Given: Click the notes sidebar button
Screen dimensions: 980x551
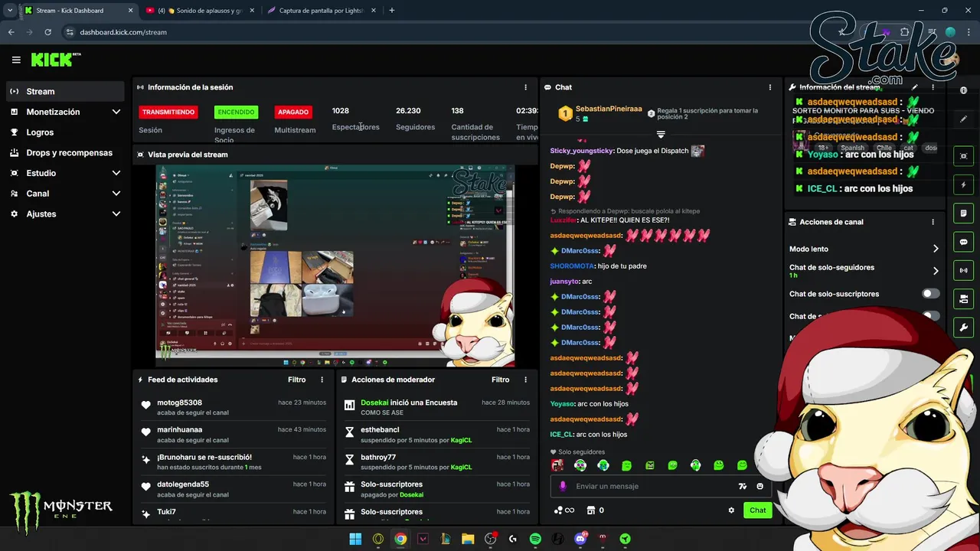Looking at the screenshot, I should (x=963, y=214).
